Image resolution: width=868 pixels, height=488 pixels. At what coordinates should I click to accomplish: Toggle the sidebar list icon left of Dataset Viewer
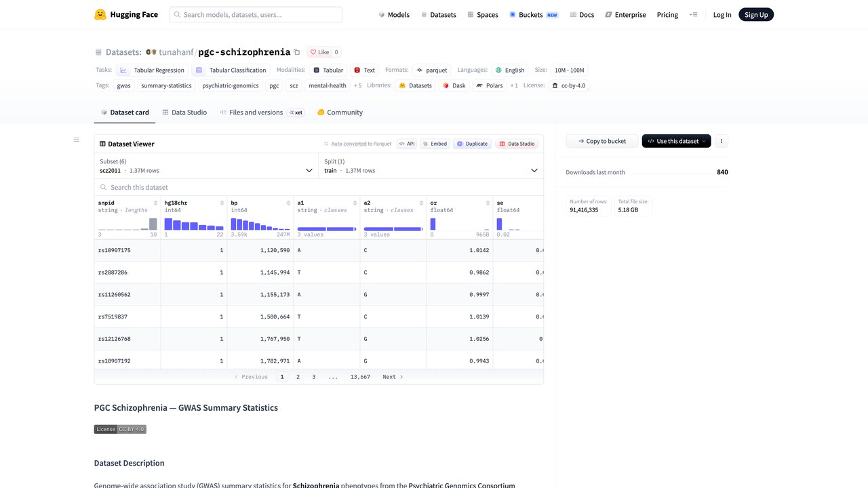pyautogui.click(x=77, y=140)
